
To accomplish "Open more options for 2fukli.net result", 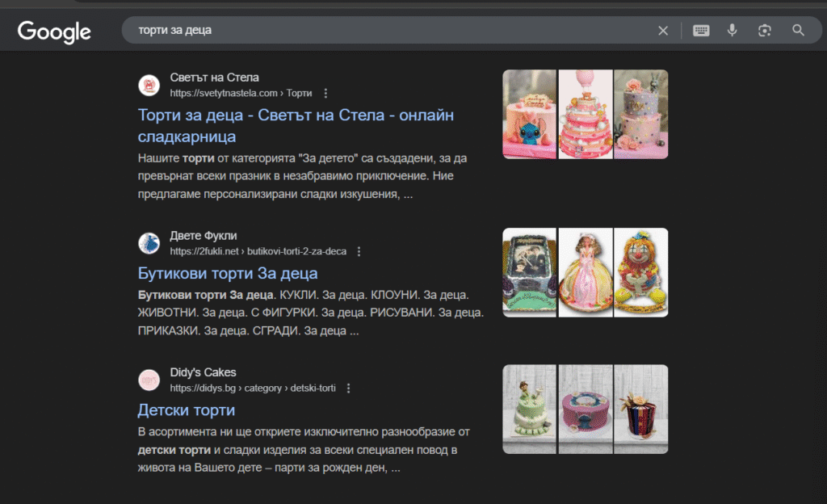I will click(359, 251).
